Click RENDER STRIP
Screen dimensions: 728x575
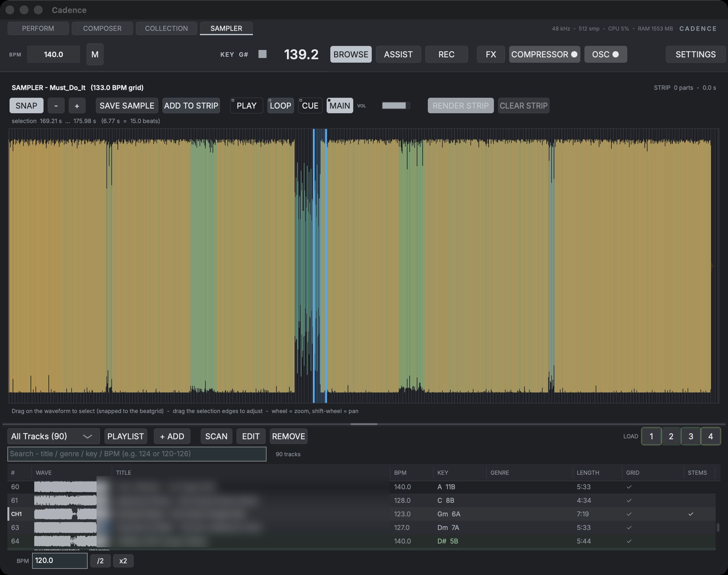tap(461, 105)
